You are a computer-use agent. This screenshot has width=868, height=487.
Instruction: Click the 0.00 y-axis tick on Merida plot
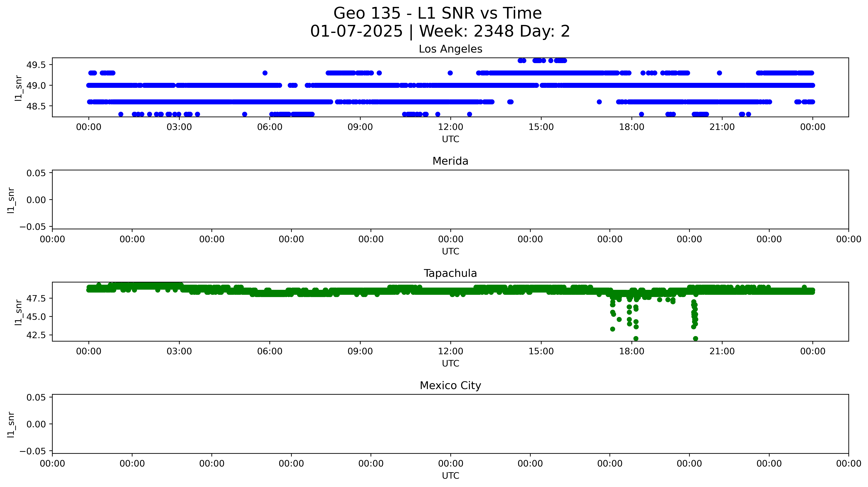(36, 200)
